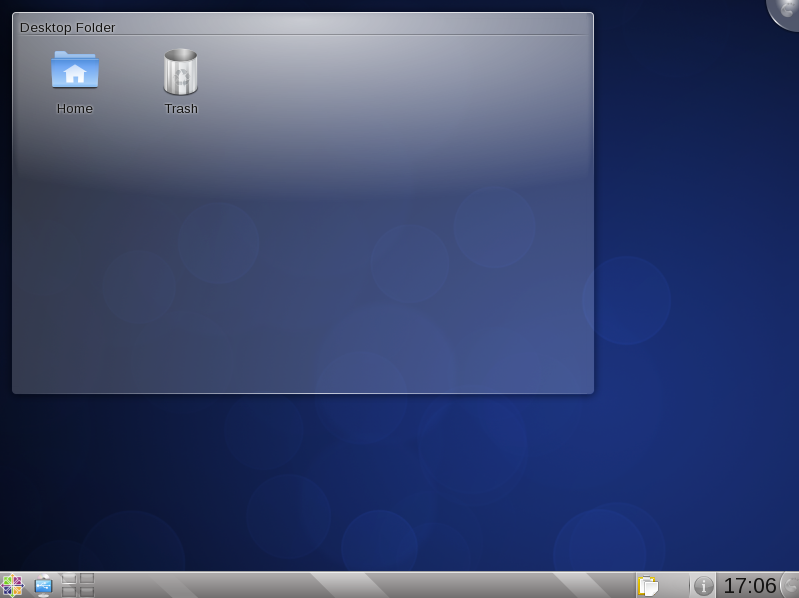This screenshot has height=598, width=799.
Task: Open the CentOS application launcher menu
Action: [x=12, y=586]
